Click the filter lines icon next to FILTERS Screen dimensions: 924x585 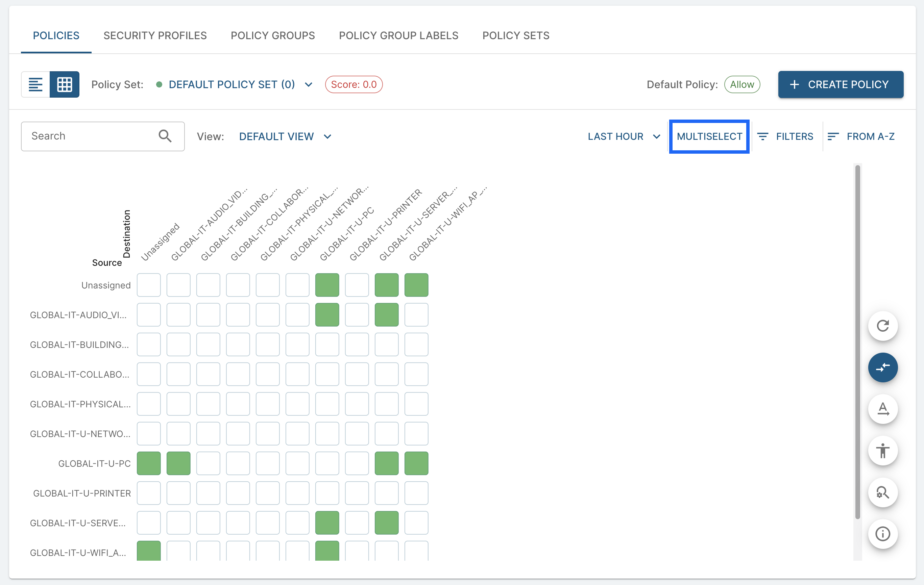pyautogui.click(x=762, y=136)
